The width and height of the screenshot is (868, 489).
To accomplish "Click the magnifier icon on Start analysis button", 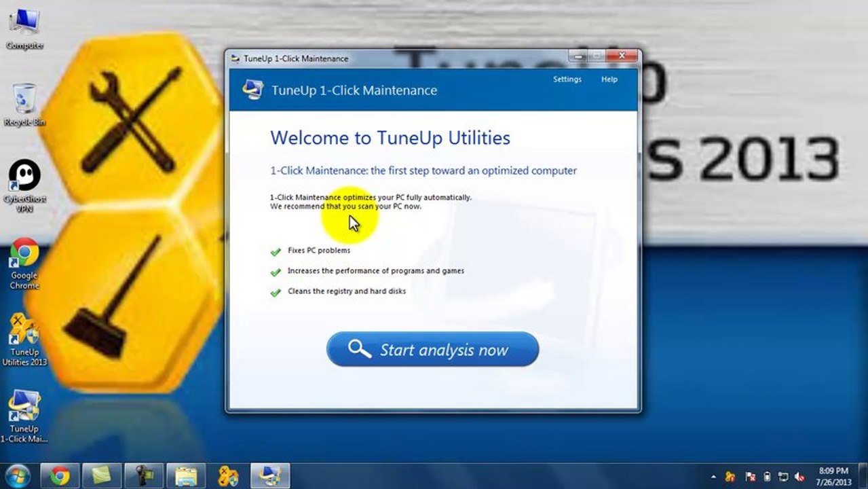I will pyautogui.click(x=359, y=349).
